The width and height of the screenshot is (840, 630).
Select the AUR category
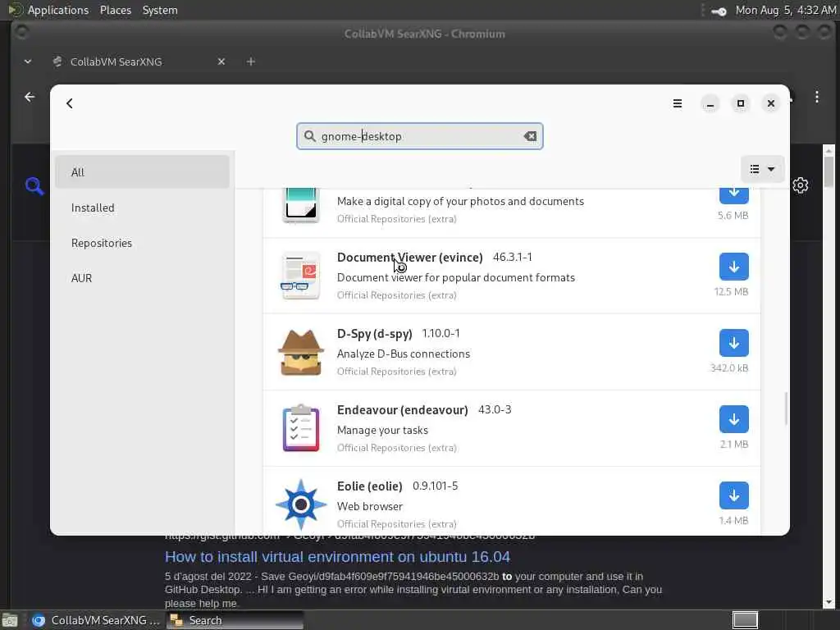click(142, 278)
